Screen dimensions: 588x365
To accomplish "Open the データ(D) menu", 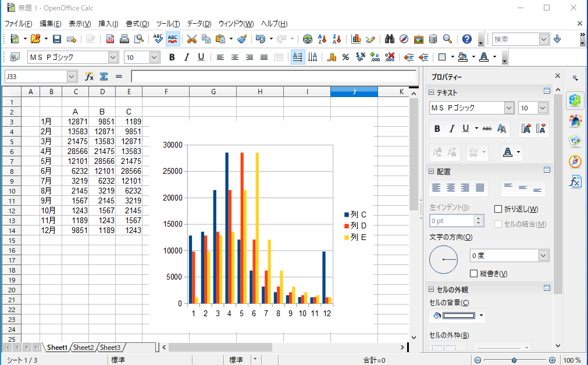I will tap(199, 24).
